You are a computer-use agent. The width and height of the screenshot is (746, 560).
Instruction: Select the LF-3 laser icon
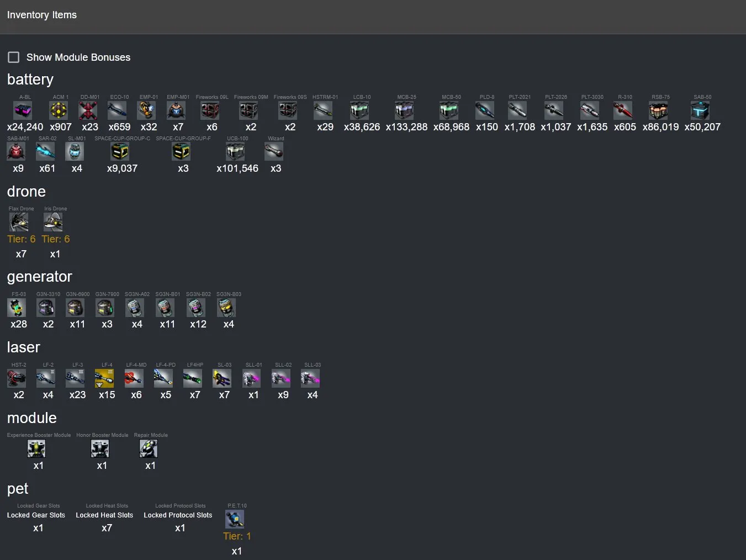tap(76, 378)
